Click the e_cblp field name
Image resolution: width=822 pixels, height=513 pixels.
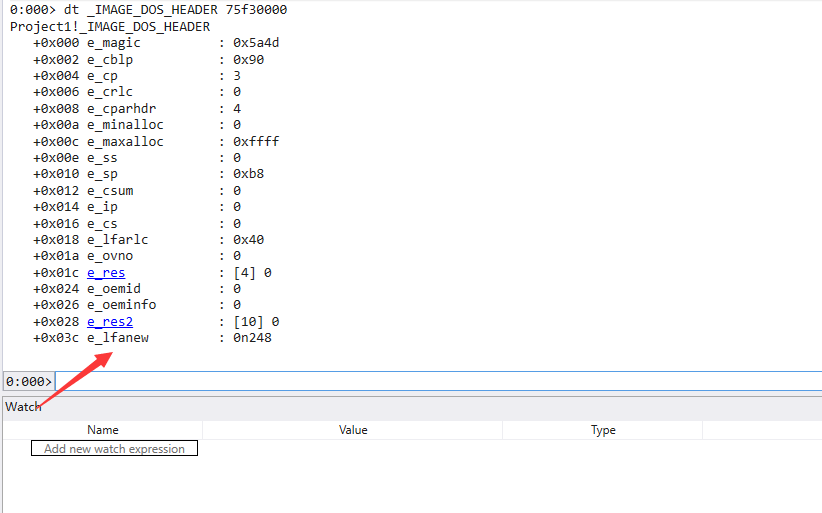click(x=110, y=59)
